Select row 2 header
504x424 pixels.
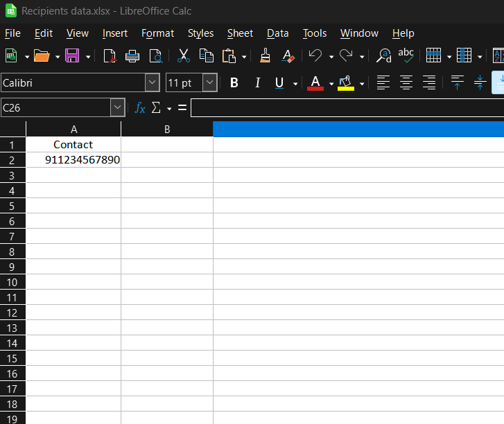click(x=12, y=160)
